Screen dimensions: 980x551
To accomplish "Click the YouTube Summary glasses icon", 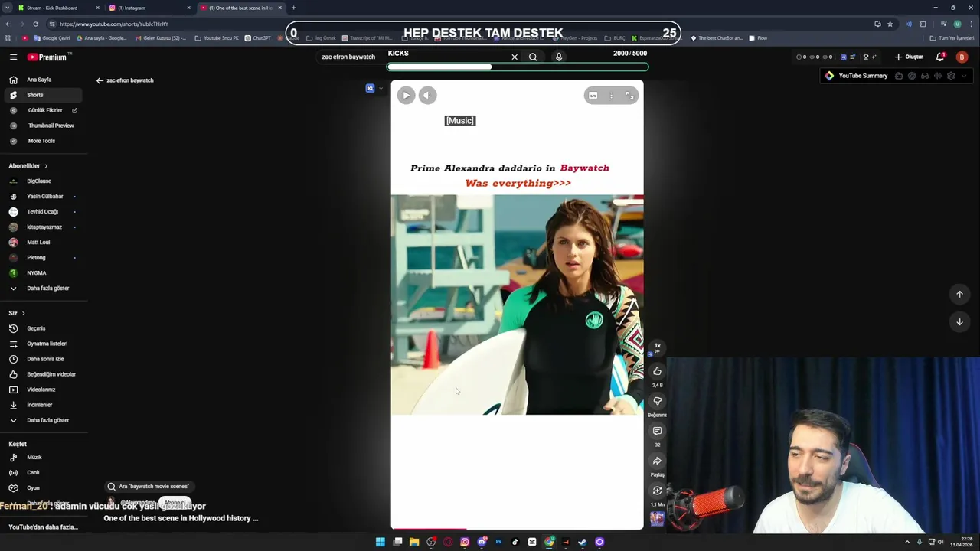I will pyautogui.click(x=925, y=76).
